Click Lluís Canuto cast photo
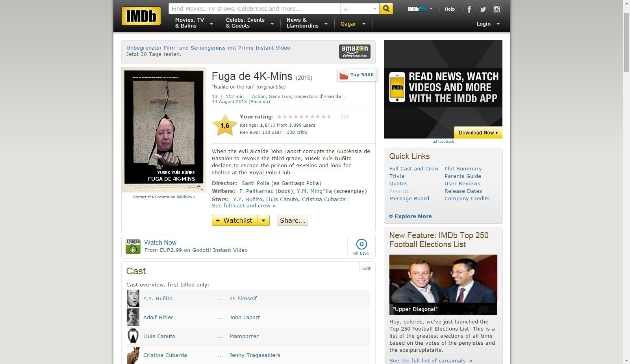 (x=133, y=336)
